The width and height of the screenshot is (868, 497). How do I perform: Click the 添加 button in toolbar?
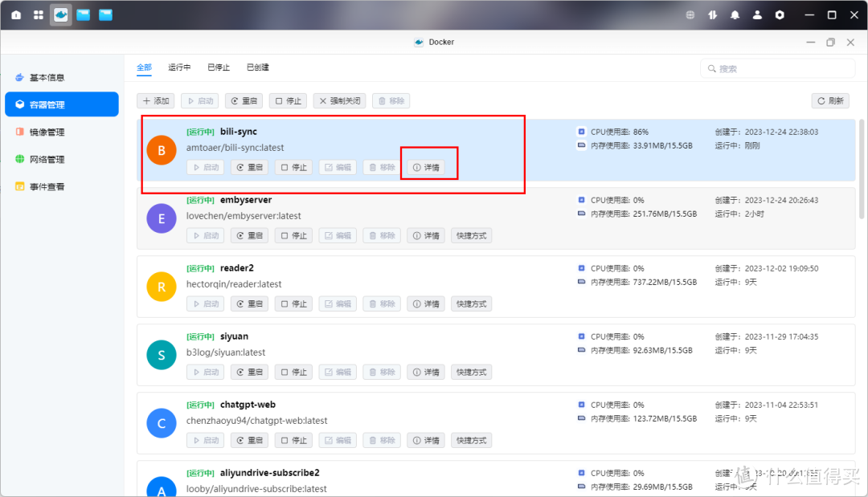(x=156, y=100)
